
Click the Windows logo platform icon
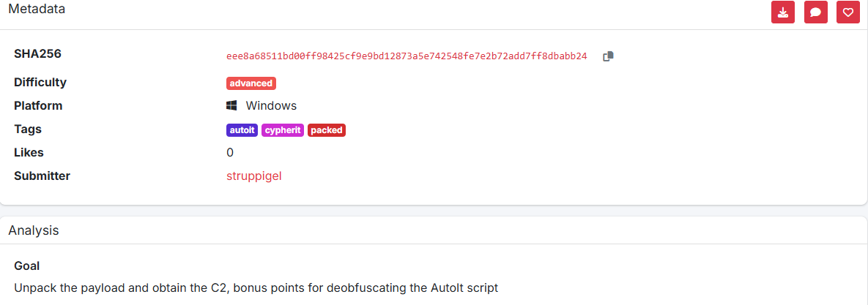(231, 105)
